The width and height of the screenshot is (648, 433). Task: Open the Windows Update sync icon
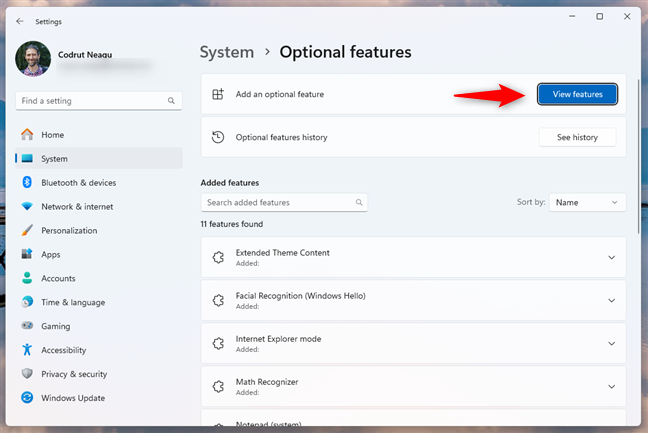[27, 397]
